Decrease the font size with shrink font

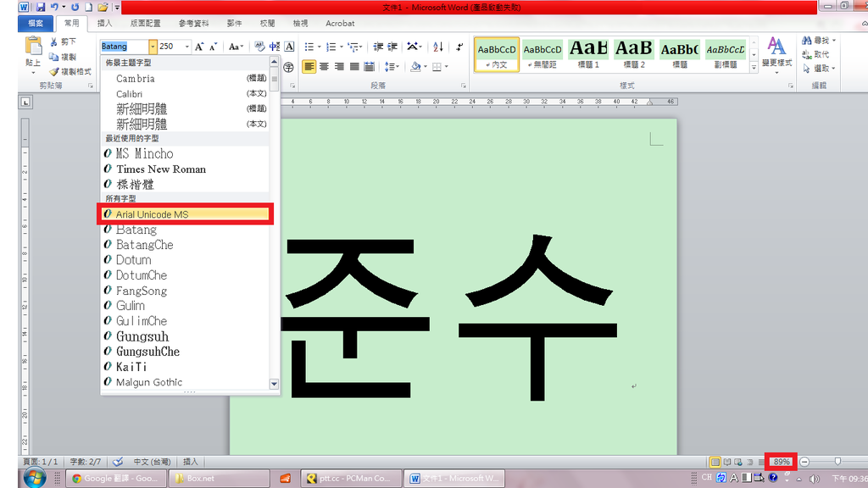(x=213, y=47)
